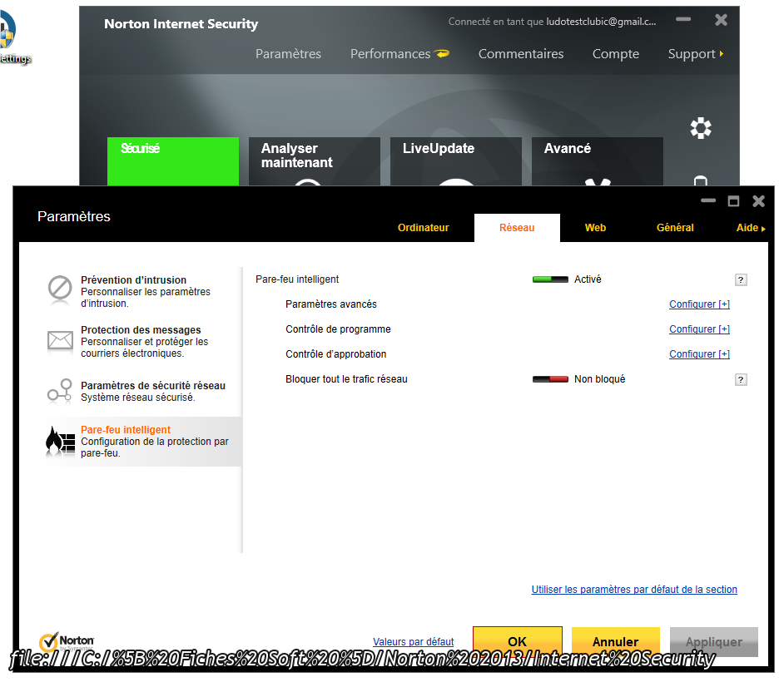
Task: Open the Général tab
Action: click(x=675, y=228)
